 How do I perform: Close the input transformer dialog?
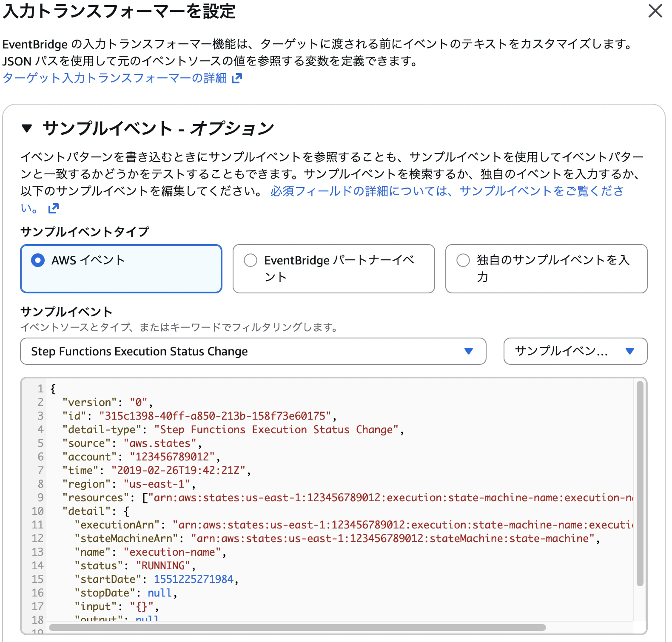click(x=655, y=11)
